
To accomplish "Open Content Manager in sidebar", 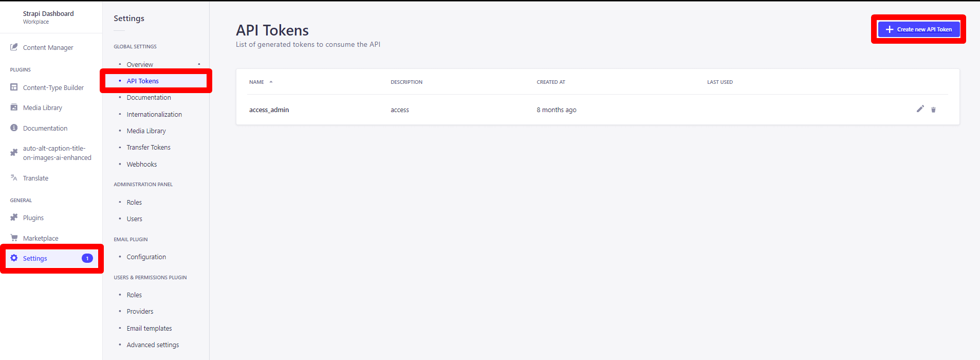I will pyautogui.click(x=48, y=47).
